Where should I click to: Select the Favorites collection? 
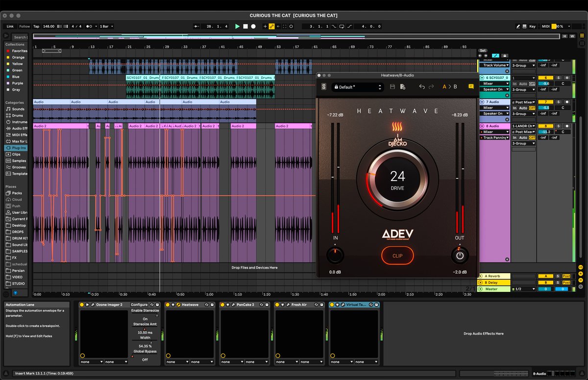(16, 51)
